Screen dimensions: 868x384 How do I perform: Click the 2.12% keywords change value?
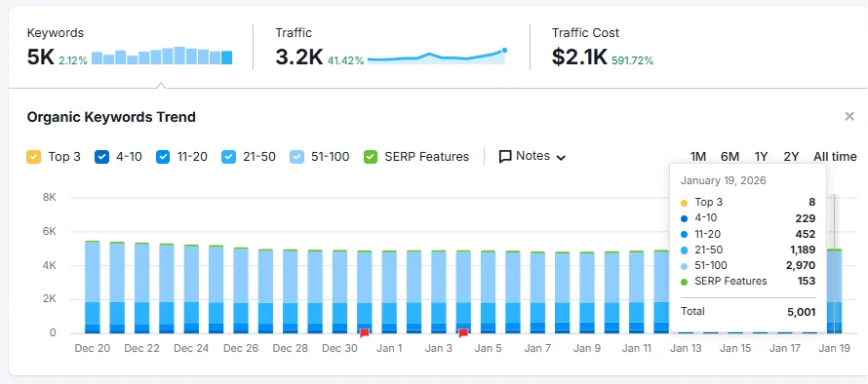coord(73,60)
